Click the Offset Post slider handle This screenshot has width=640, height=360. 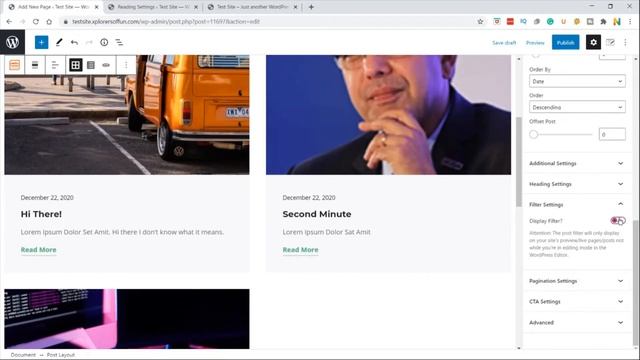(x=533, y=134)
